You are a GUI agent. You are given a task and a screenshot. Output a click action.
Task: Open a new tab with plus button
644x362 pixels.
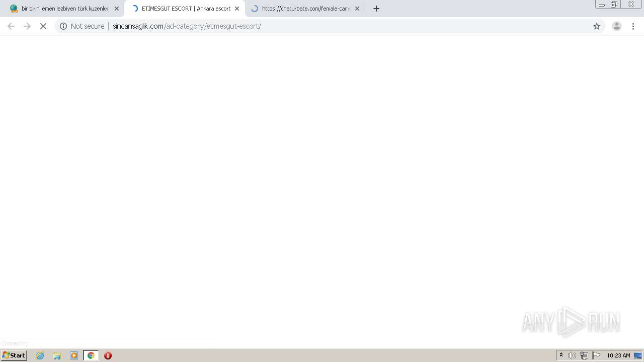[x=376, y=9]
